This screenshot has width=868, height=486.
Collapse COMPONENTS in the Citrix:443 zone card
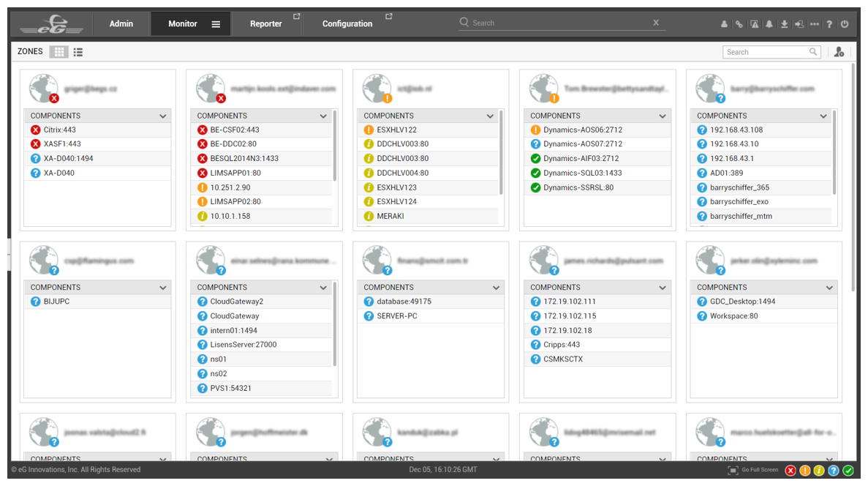[x=162, y=116]
